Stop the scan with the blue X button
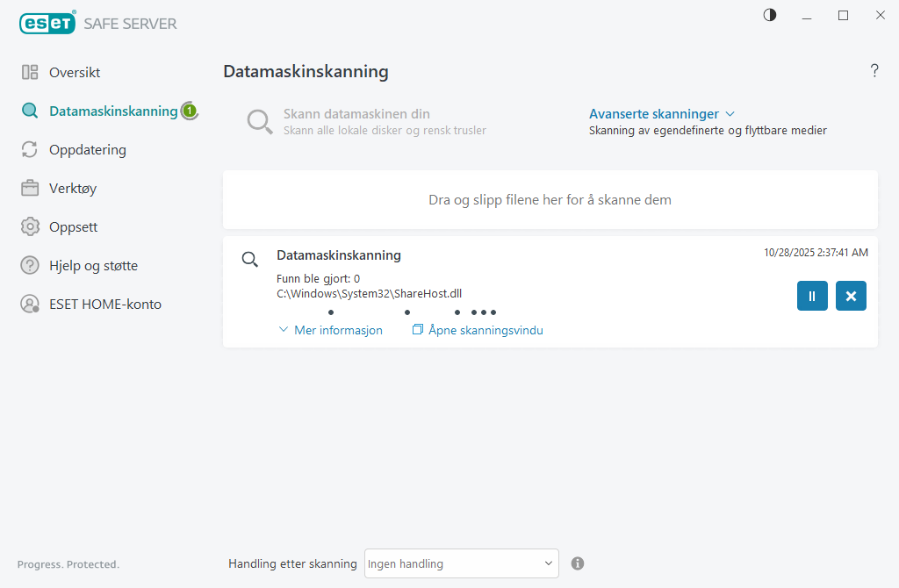899x588 pixels. [850, 296]
